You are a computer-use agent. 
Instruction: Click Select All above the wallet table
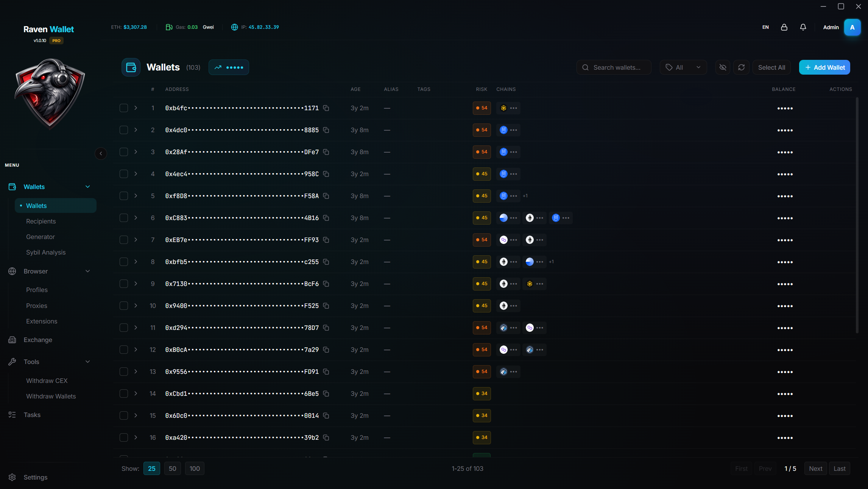coord(771,67)
